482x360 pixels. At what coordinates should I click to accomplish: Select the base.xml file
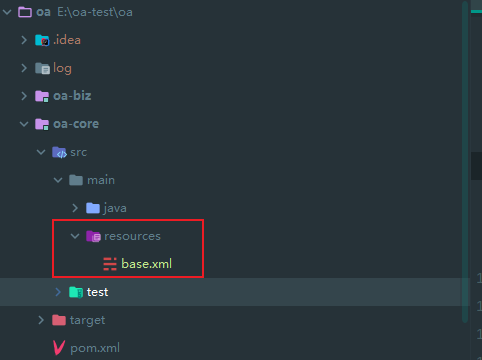[x=146, y=264]
